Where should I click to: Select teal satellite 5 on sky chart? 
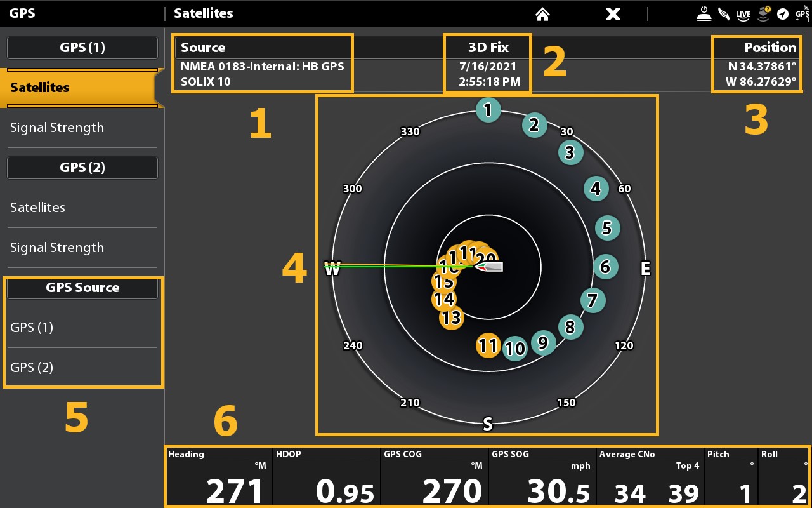[607, 228]
